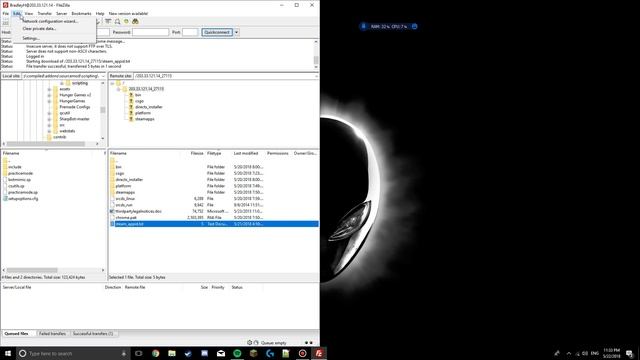Collapse the 203.33.121.14_27115 remote folder node
Image resolution: width=640 pixels, height=360 pixels.
click(118, 89)
